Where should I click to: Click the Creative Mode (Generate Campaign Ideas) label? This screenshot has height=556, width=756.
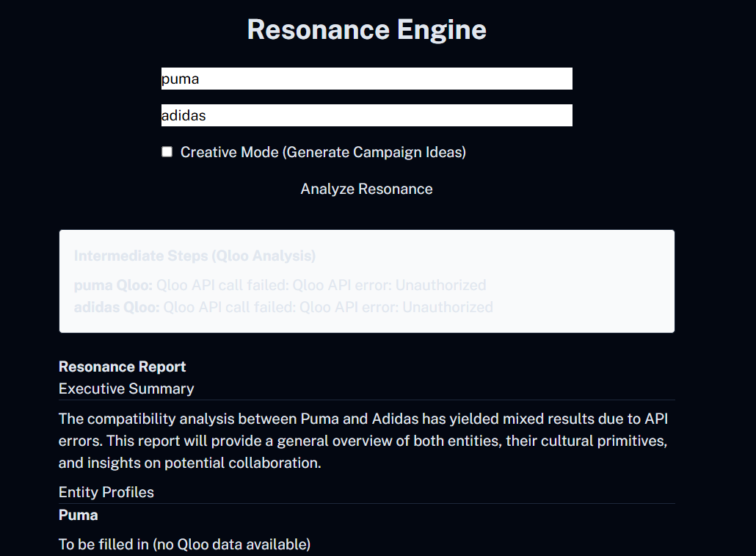pyautogui.click(x=323, y=152)
